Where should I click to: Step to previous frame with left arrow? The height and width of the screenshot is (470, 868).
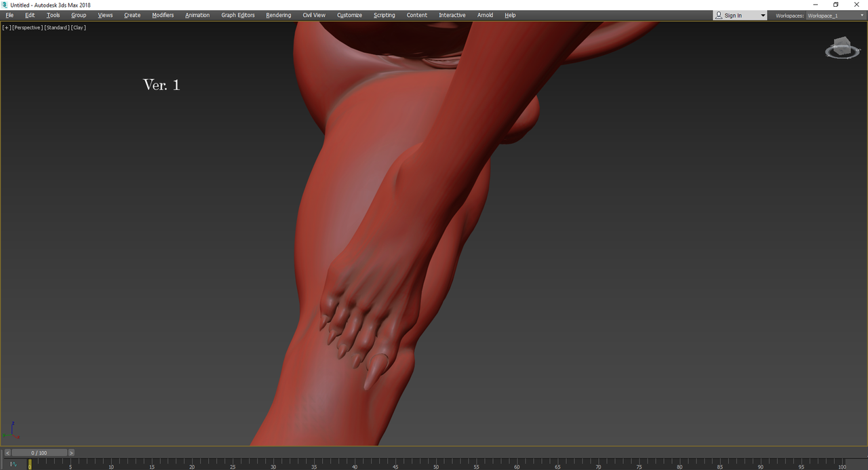pos(8,452)
